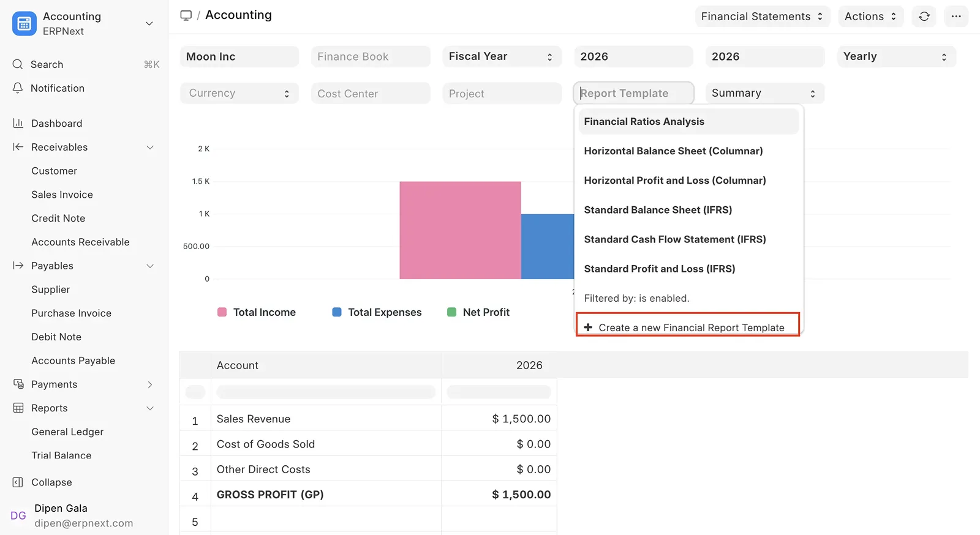Screen dimensions: 980x535
Task: Open the three-dots more options menu
Action: 956,17
